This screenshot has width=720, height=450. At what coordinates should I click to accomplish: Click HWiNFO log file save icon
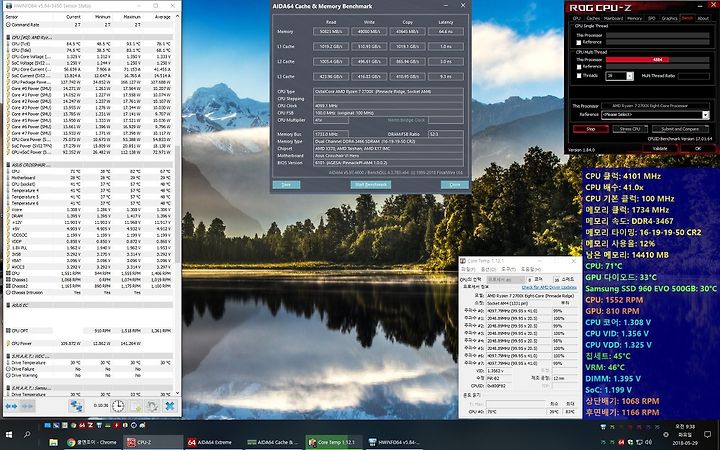136,406
